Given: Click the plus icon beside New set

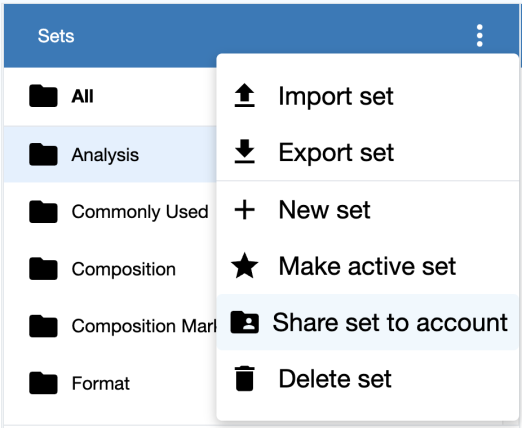Looking at the screenshot, I should coord(244,210).
